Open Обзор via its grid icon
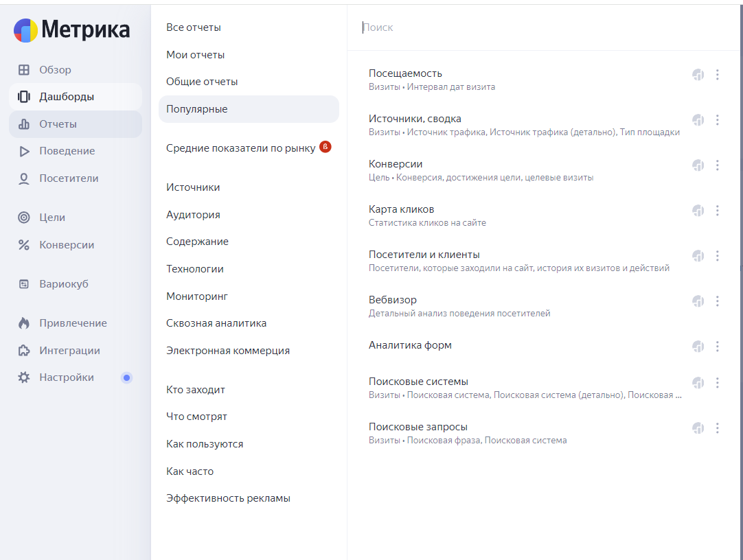The image size is (743, 560). tap(24, 70)
